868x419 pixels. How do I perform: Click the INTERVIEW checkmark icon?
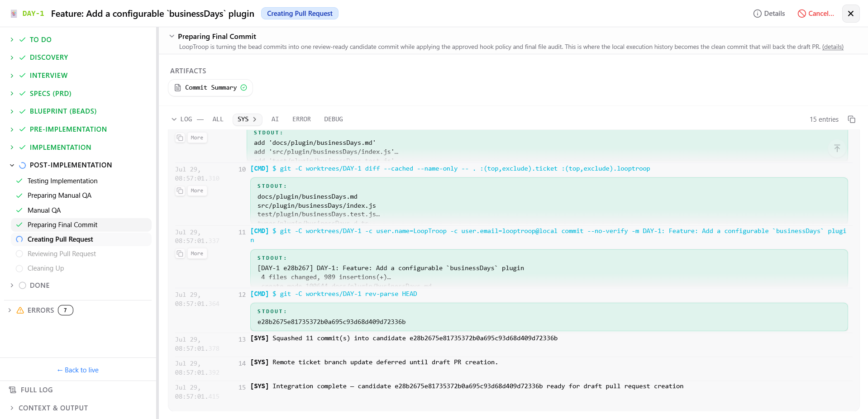click(22, 76)
